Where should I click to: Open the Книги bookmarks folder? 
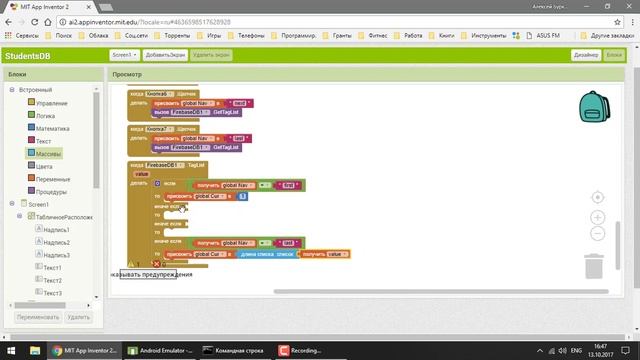442,36
